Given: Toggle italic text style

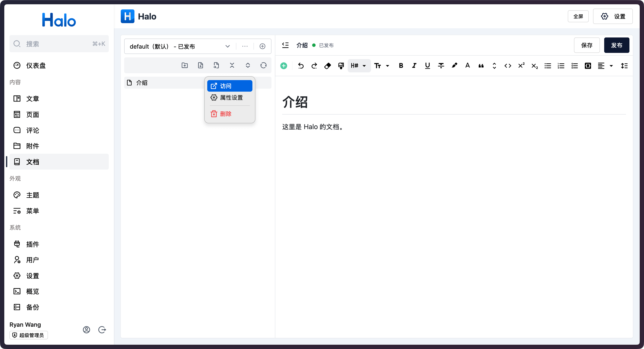Looking at the screenshot, I should (414, 66).
